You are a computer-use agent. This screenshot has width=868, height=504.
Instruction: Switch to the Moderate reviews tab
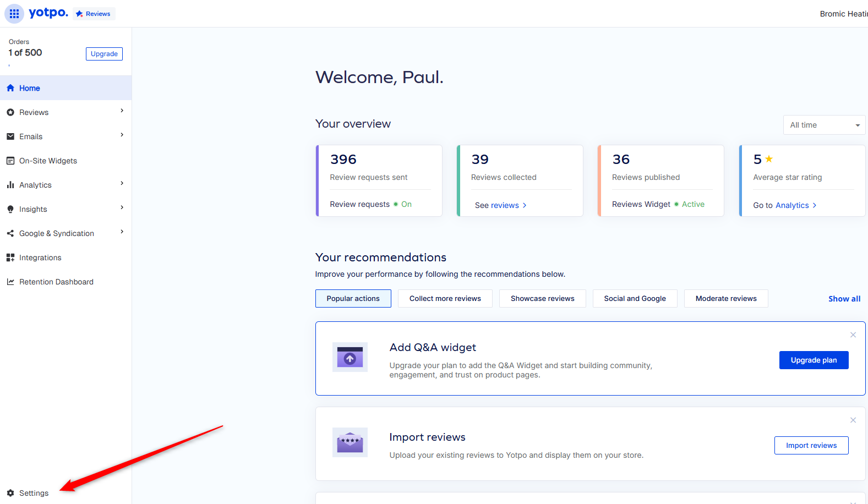point(726,298)
